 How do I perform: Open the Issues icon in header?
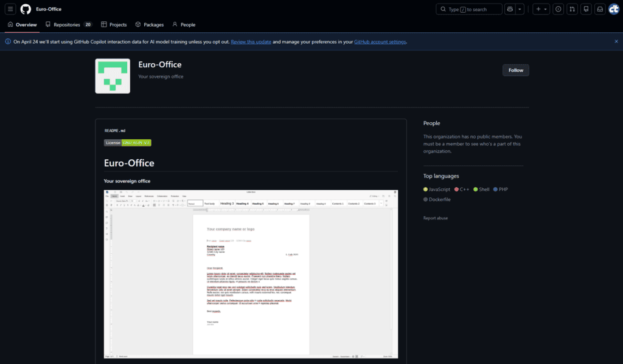pyautogui.click(x=558, y=9)
